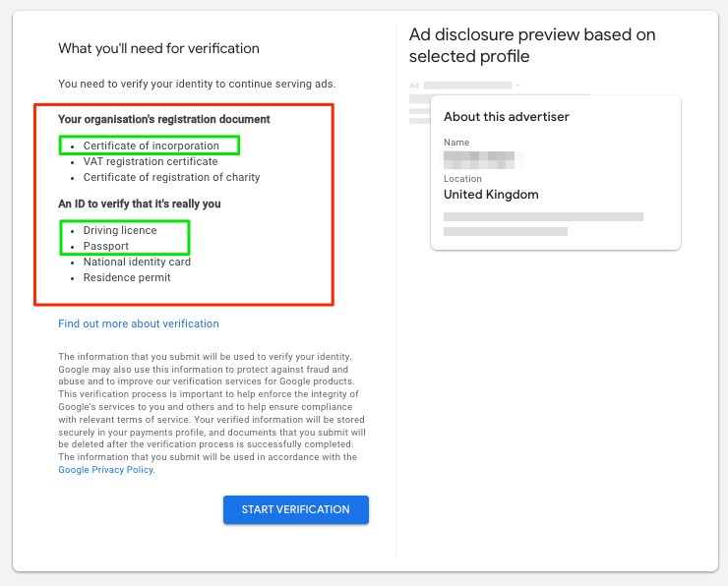Image resolution: width=728 pixels, height=586 pixels.
Task: Click Ad disclosure preview heading
Action: click(532, 45)
